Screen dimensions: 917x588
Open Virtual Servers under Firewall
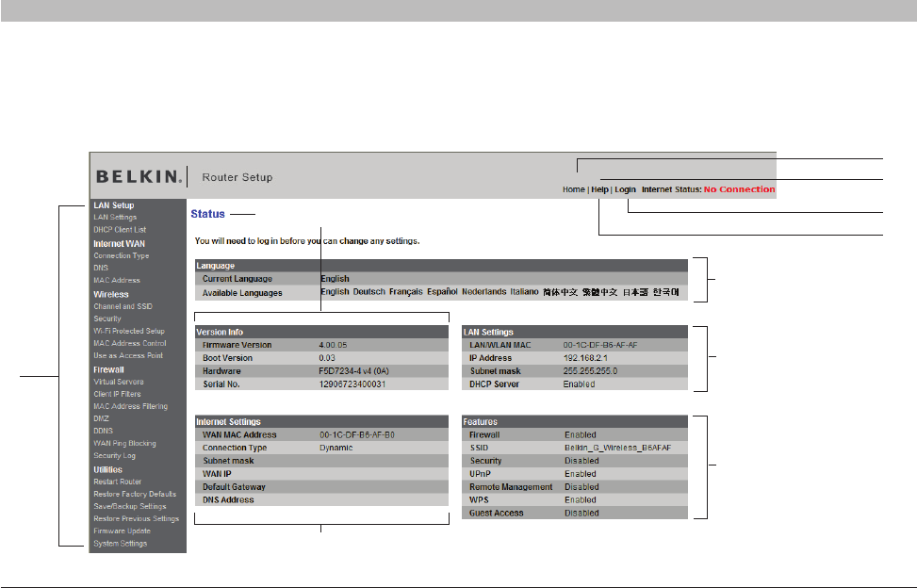(118, 382)
